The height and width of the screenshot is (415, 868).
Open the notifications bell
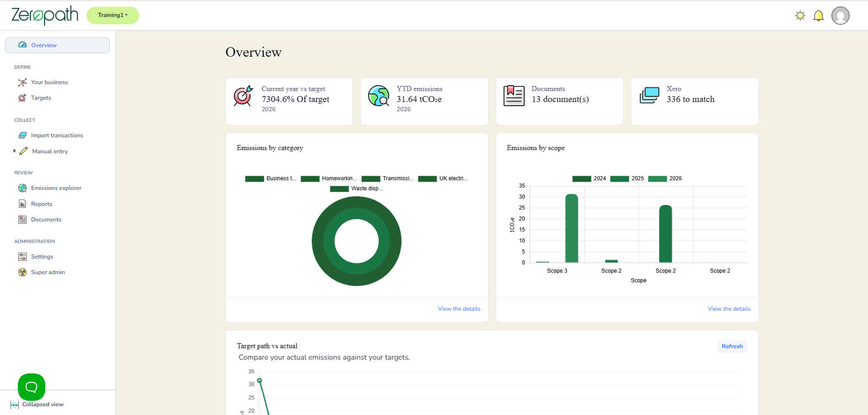[x=818, y=16]
